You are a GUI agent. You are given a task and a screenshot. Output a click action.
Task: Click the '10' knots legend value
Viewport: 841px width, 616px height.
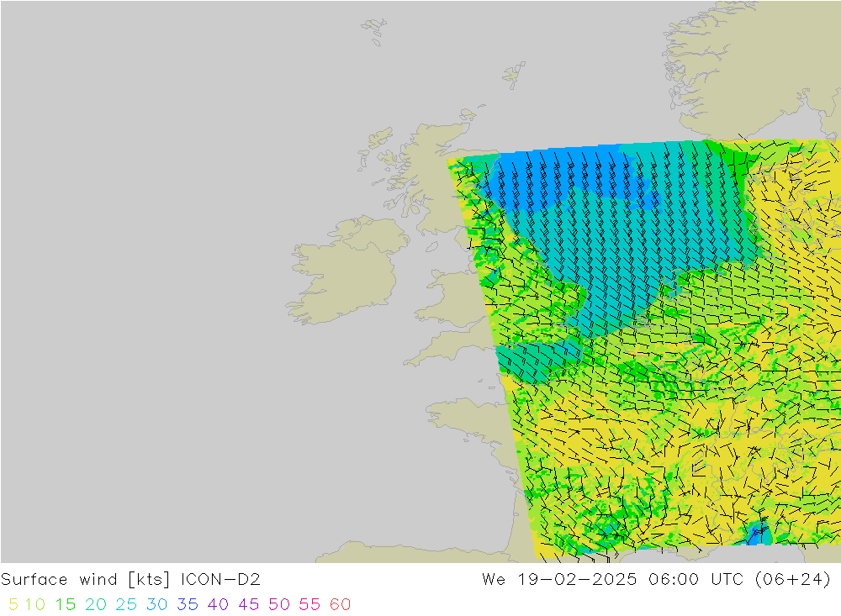(x=34, y=605)
